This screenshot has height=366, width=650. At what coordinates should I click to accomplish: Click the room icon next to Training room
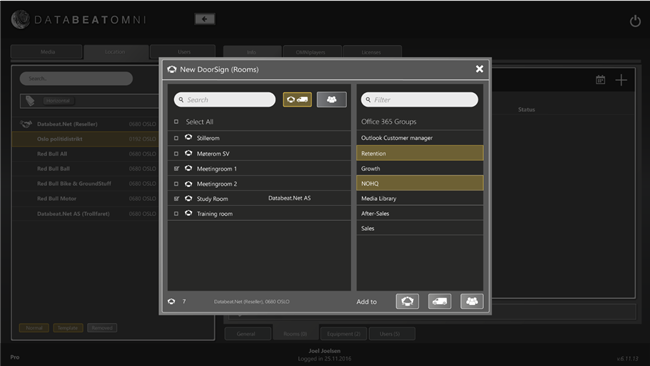pos(188,213)
